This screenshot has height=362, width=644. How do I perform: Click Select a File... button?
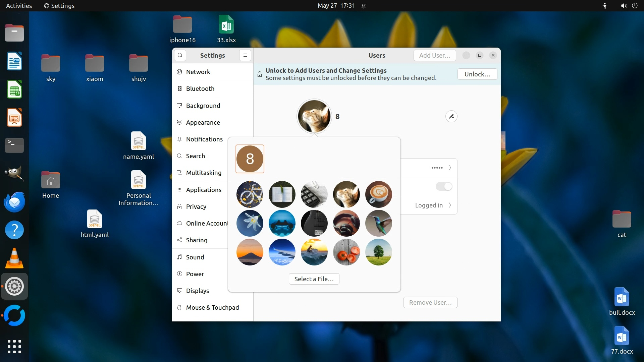314,279
